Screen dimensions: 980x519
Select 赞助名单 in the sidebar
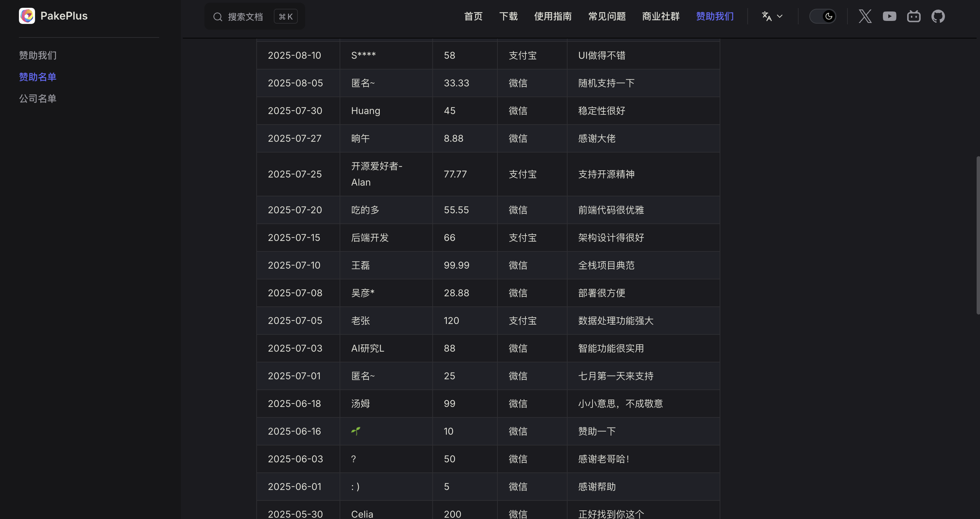point(37,77)
